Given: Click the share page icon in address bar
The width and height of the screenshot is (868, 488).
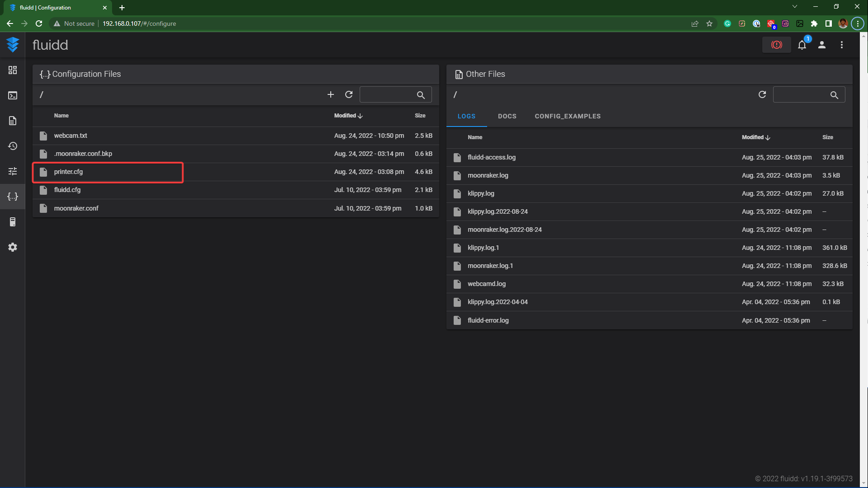Looking at the screenshot, I should 695,23.
